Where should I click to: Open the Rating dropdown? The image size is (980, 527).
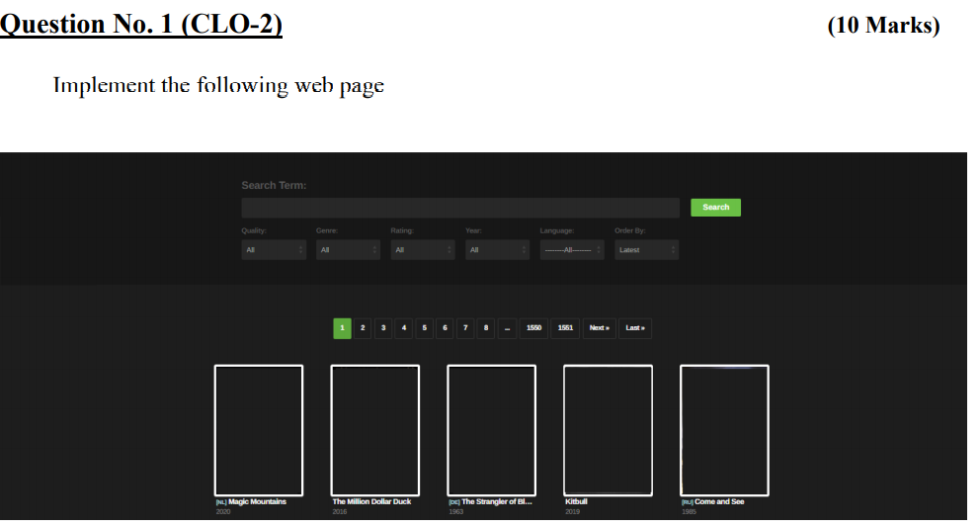[x=423, y=250]
